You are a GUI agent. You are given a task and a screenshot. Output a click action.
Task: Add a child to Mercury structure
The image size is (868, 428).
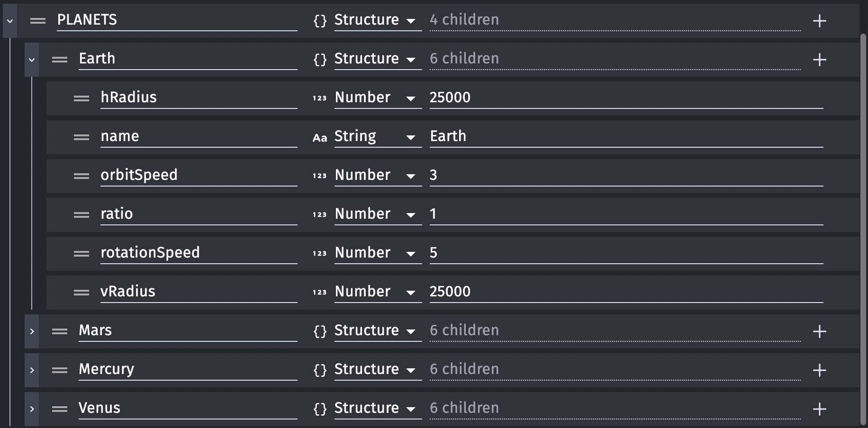pos(819,370)
